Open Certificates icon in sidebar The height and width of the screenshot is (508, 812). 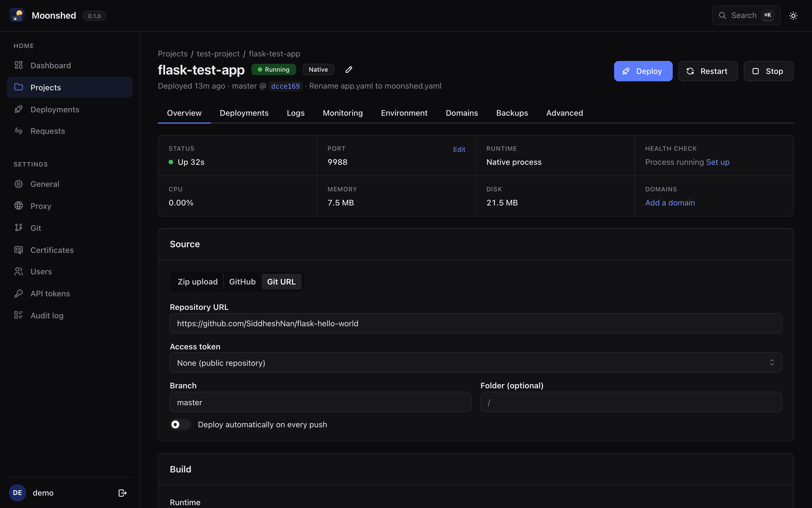pyautogui.click(x=18, y=250)
